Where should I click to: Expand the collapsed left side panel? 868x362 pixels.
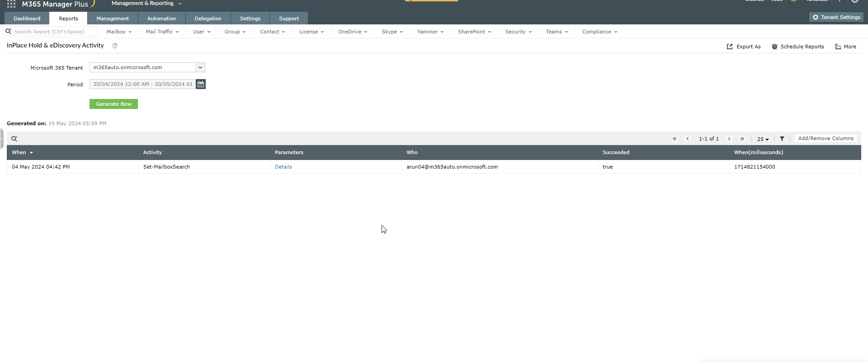tap(2, 139)
